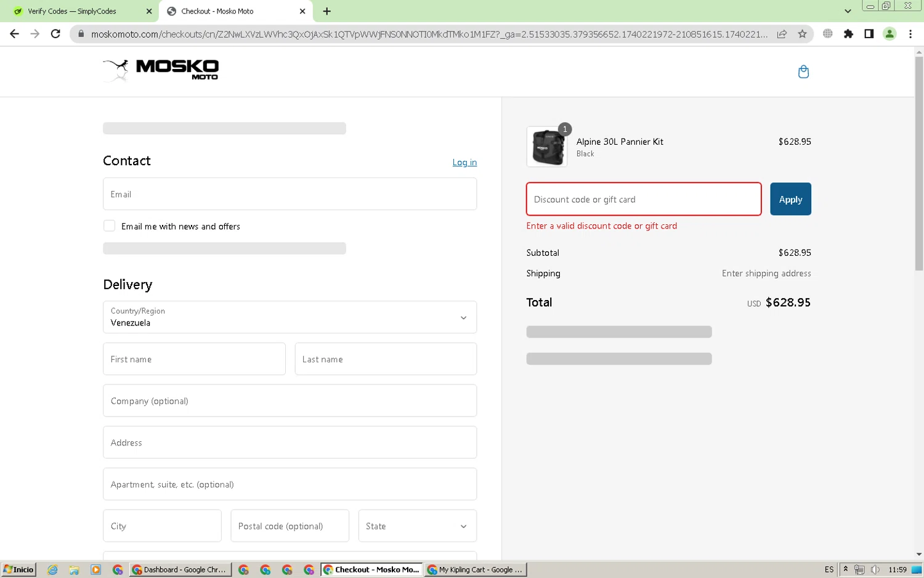Reload the checkout page
The height and width of the screenshot is (578, 924).
click(55, 34)
